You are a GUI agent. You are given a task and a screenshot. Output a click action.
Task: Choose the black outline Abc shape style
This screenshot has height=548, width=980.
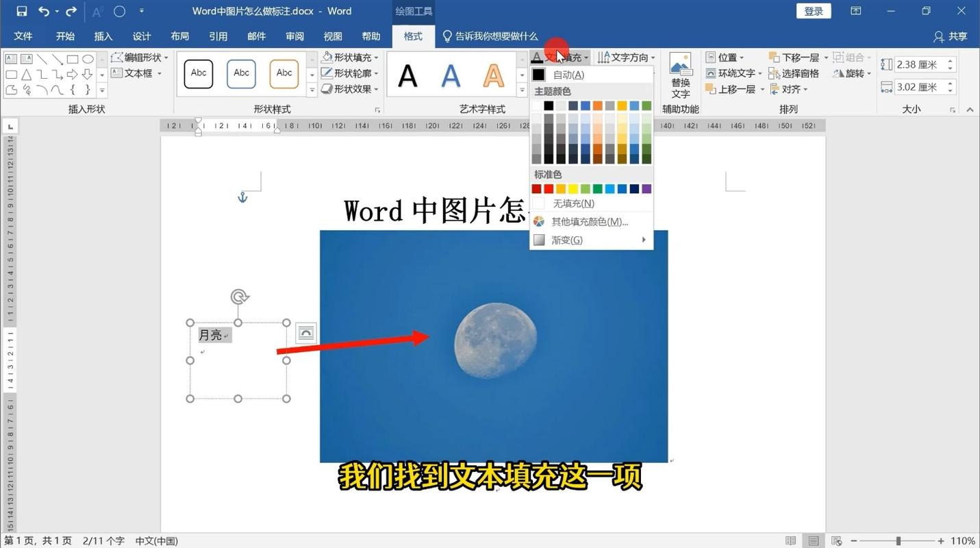click(199, 73)
